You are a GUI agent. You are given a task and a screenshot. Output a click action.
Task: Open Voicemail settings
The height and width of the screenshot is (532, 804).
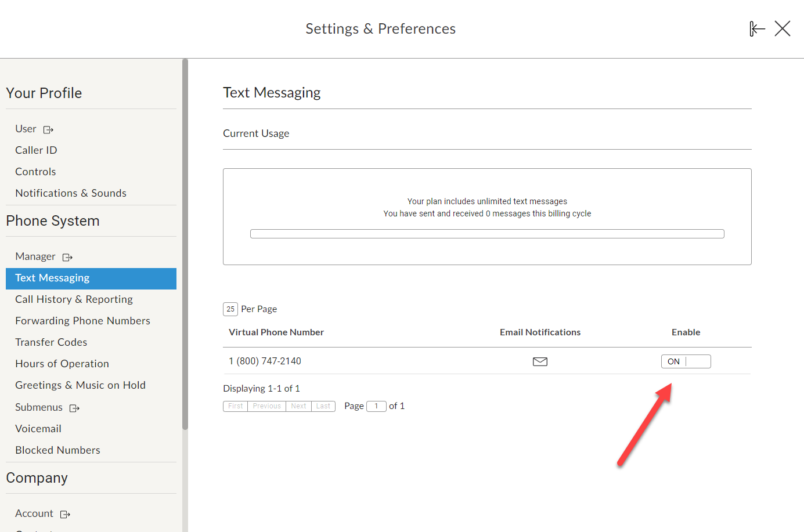tap(38, 428)
